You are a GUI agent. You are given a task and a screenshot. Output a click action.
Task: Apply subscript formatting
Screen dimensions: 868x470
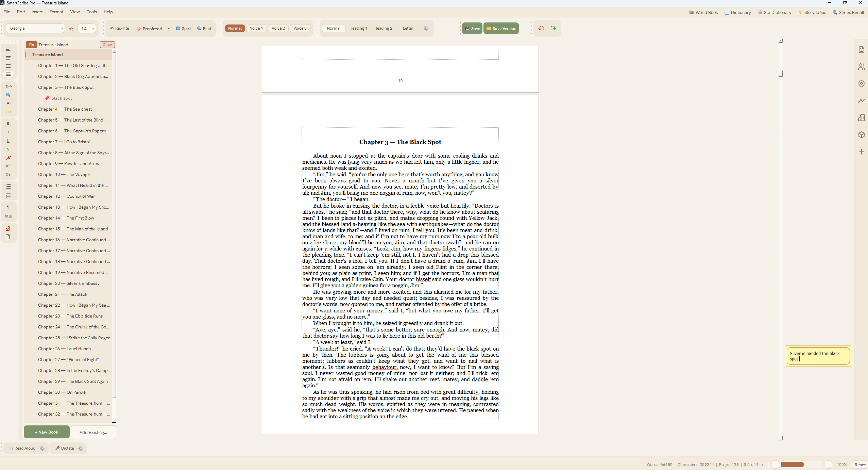click(x=8, y=175)
